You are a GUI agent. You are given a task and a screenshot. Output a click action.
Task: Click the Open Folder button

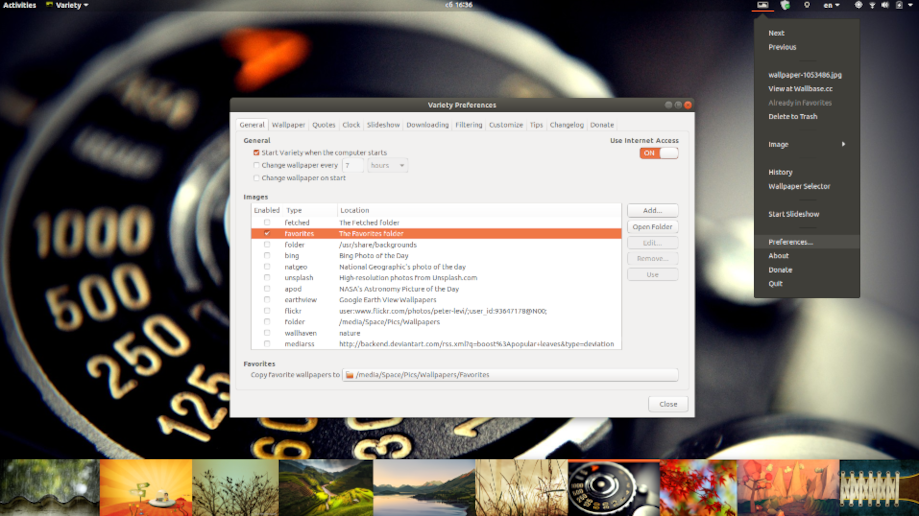(652, 227)
